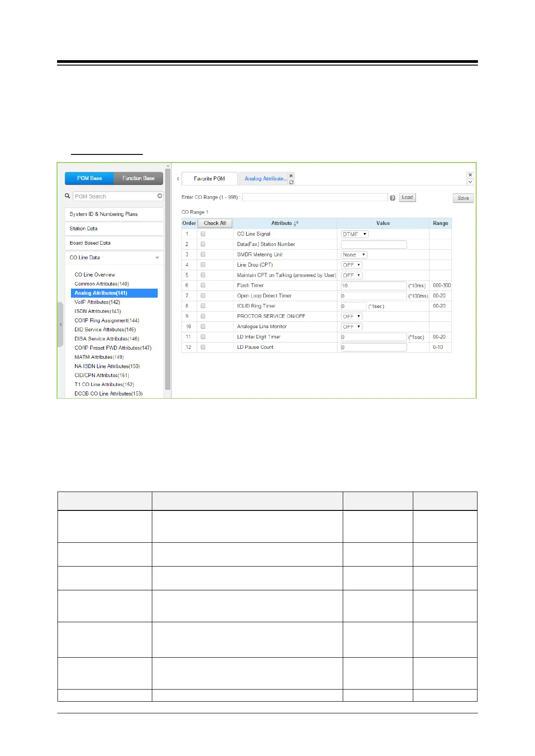
Task: Open the CO Line Signal DTMF dropdown
Action: pos(354,234)
